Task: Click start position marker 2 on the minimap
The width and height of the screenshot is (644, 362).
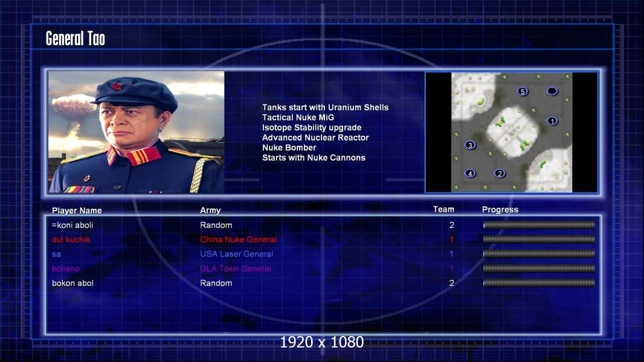Action: (500, 173)
